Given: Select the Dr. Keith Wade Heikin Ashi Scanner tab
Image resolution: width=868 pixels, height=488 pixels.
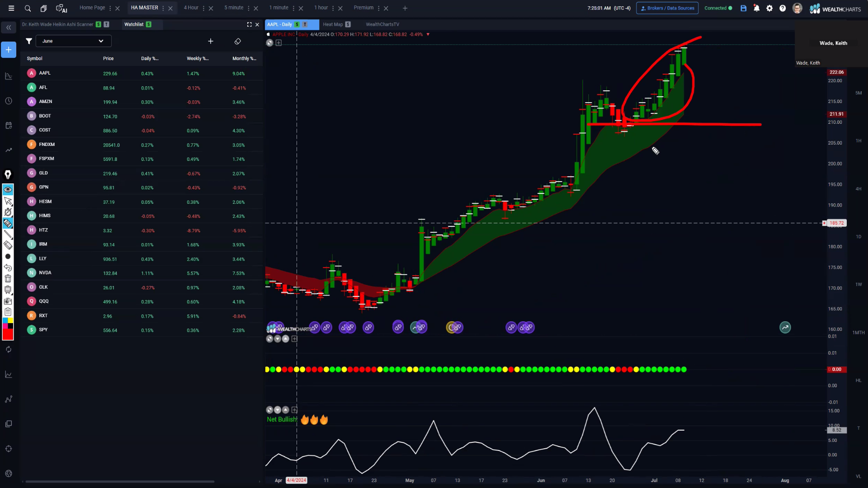Looking at the screenshot, I should click(58, 24).
